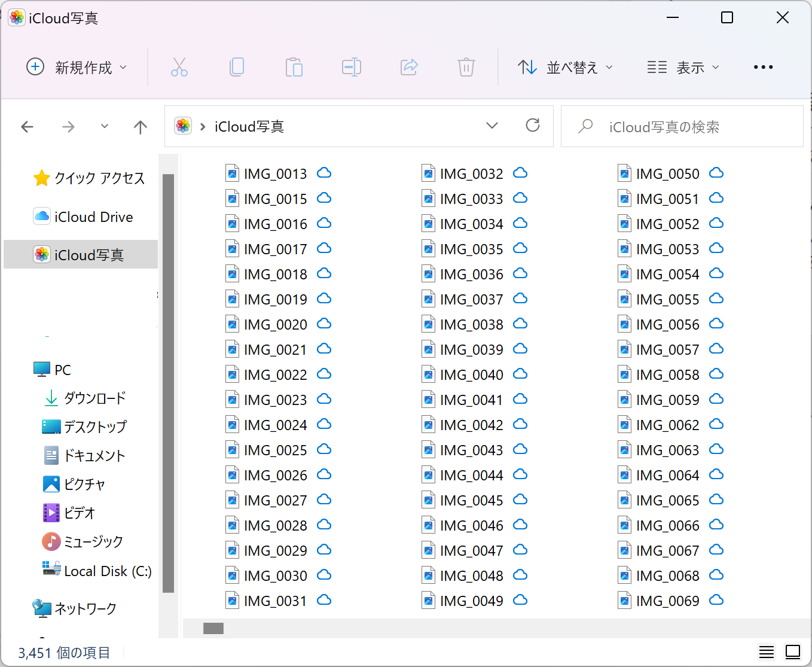Screen dimensions: 812x667
Task: Open ビデオ folder in sidebar
Action: 69,513
